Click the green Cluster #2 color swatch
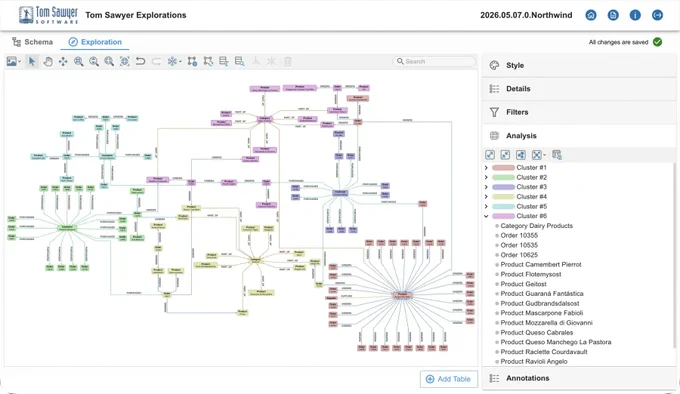Screen dimensions: 680x394 click(503, 177)
